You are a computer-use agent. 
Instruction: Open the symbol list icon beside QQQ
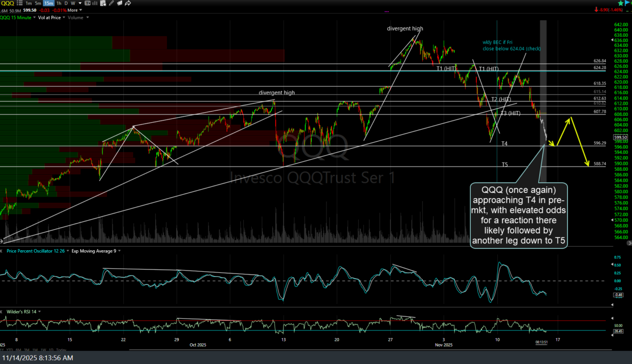tap(20, 3)
